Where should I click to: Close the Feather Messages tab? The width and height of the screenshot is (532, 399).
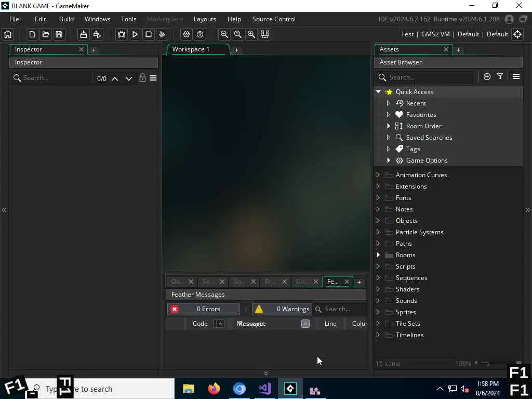[x=347, y=282]
